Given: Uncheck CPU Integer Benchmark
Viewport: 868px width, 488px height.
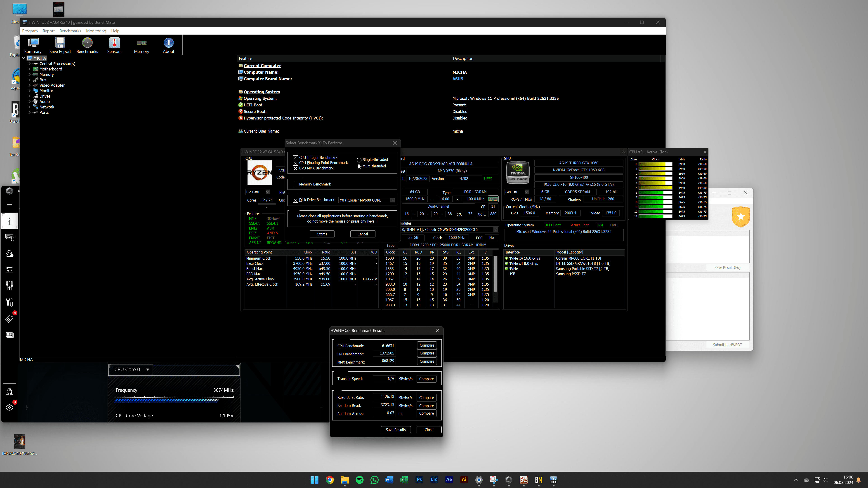Looking at the screenshot, I should pos(295,158).
